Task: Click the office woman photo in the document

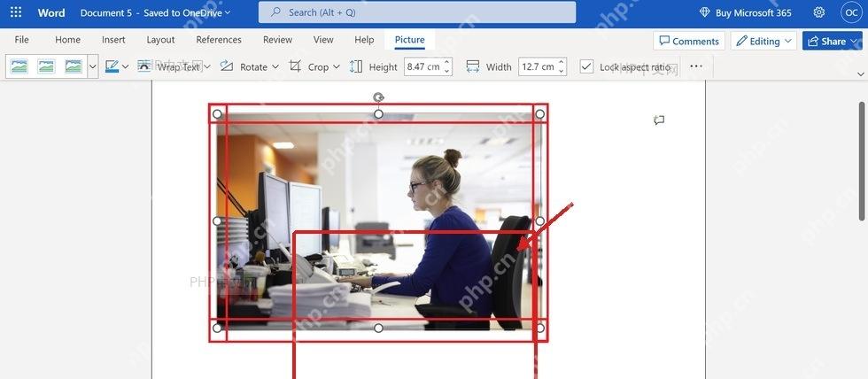Action: tap(378, 221)
